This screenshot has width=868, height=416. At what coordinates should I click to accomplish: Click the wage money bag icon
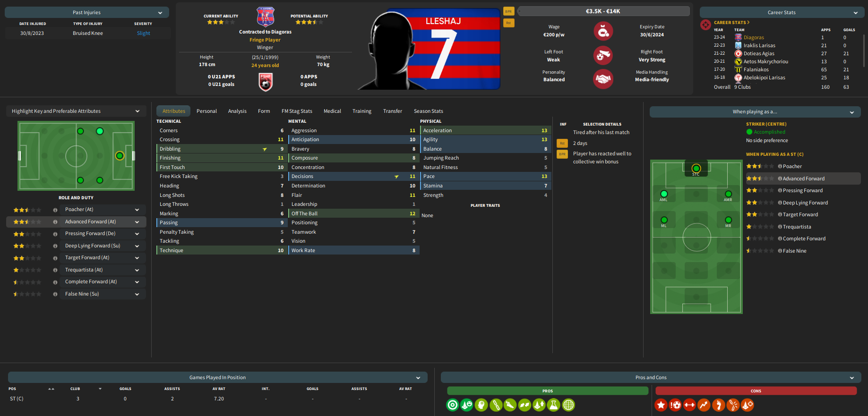603,32
